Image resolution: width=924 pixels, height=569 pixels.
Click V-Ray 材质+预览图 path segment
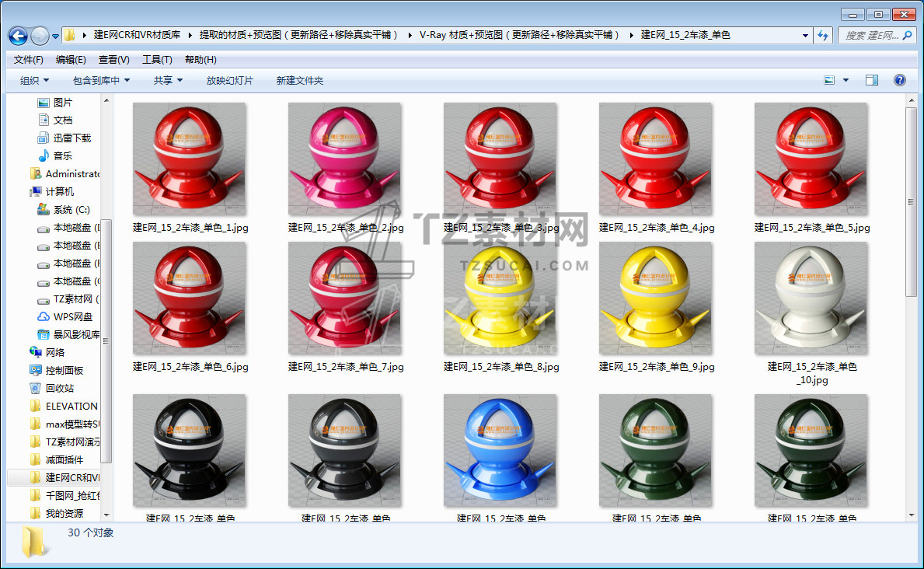[x=519, y=35]
